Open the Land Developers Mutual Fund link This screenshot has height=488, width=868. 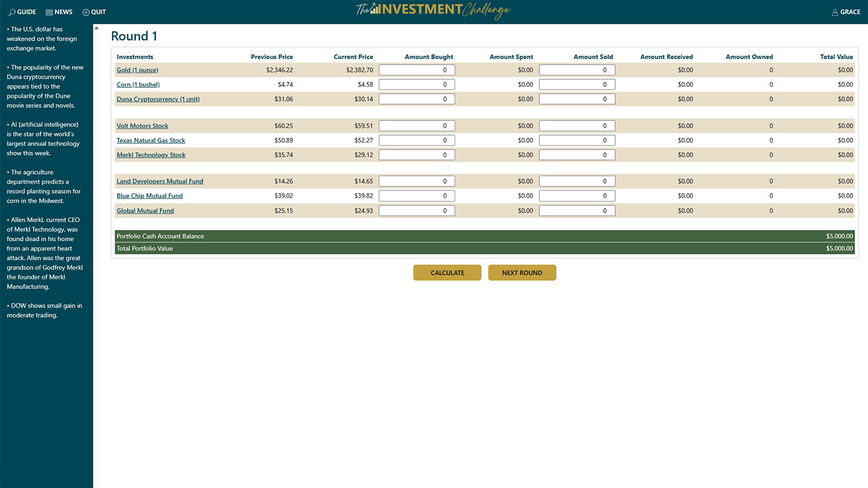pos(159,182)
